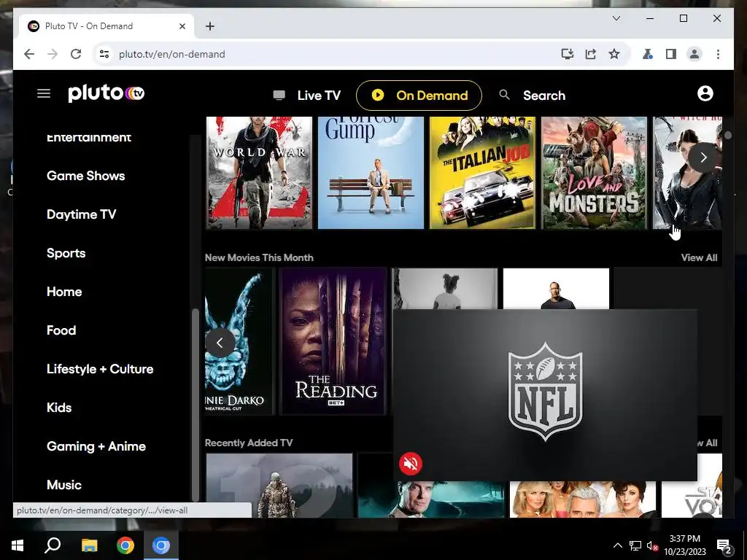Go back in New Movies carousel
Screen dimensions: 747x560
coord(220,343)
